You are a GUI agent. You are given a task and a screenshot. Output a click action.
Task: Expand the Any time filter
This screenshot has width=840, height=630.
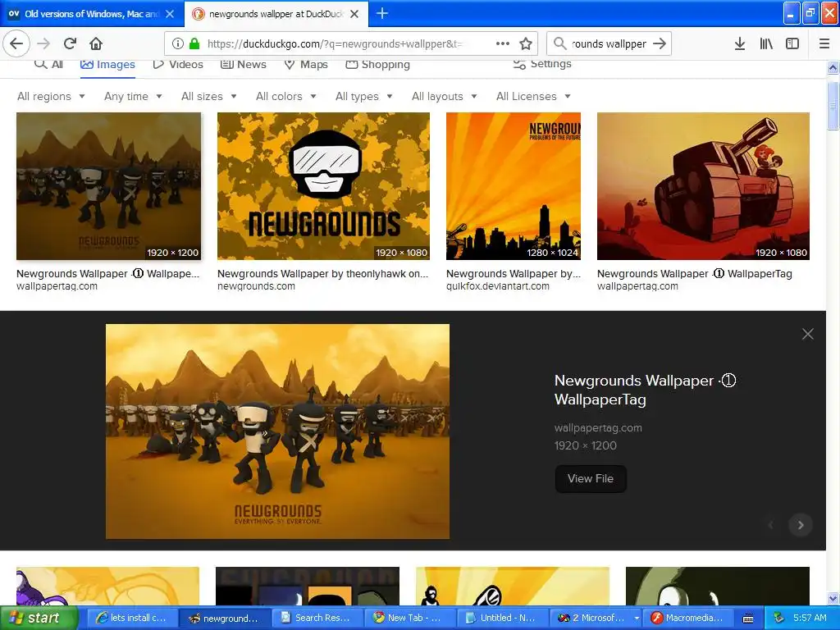tap(133, 97)
